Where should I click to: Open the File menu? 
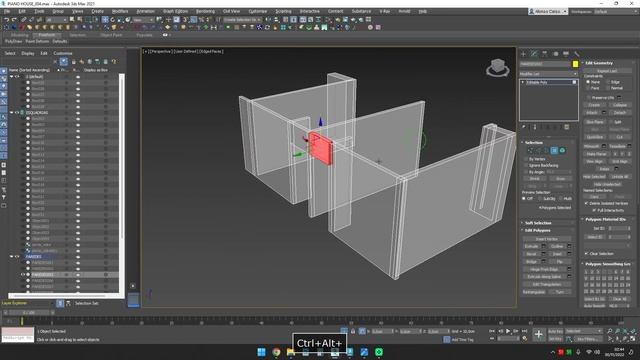[x=7, y=11]
